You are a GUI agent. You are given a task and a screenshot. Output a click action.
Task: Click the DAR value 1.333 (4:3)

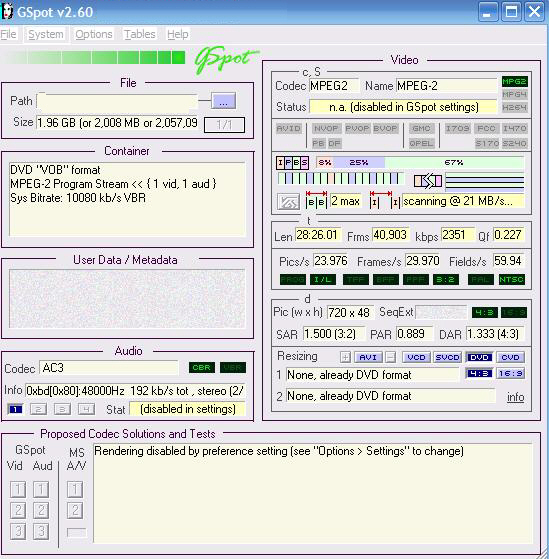click(x=495, y=334)
